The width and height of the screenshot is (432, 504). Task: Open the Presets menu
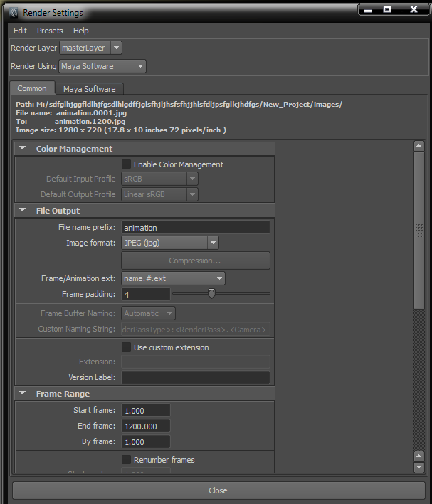(50, 31)
